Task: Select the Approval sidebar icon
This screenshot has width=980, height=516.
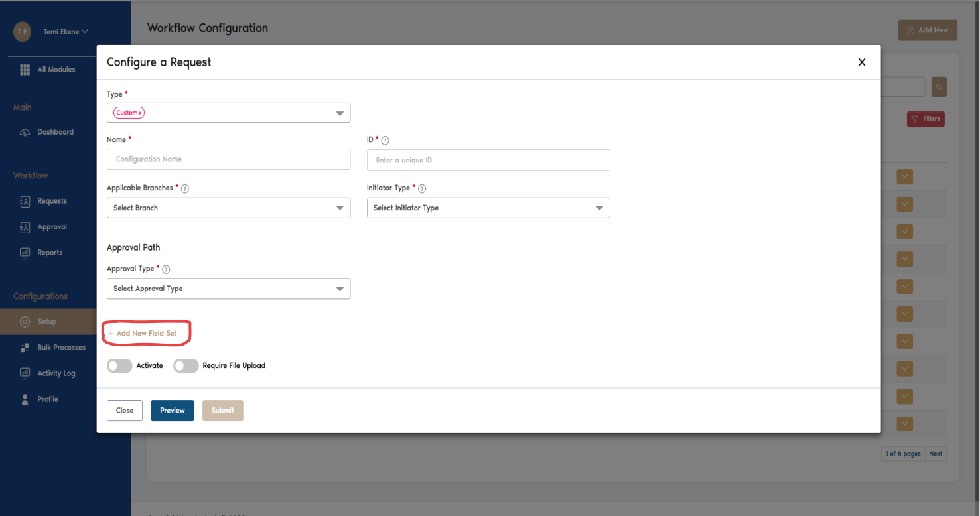Action: pos(26,226)
